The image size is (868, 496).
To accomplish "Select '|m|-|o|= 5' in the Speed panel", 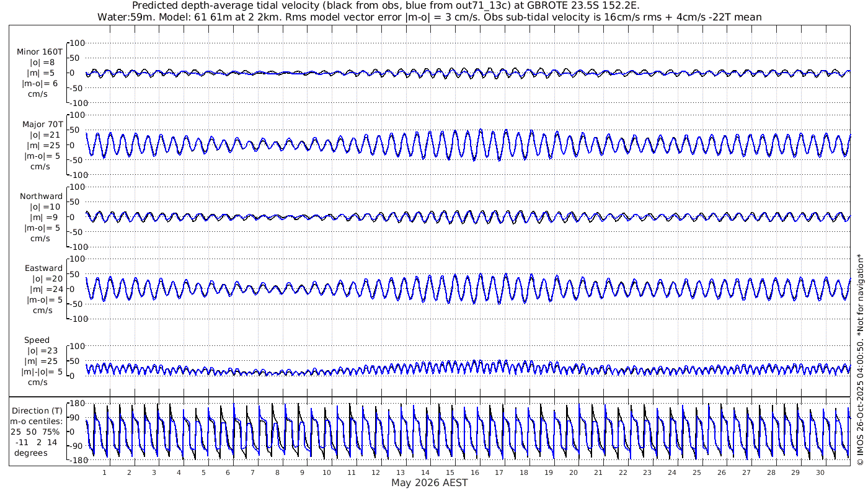I will tap(41, 372).
